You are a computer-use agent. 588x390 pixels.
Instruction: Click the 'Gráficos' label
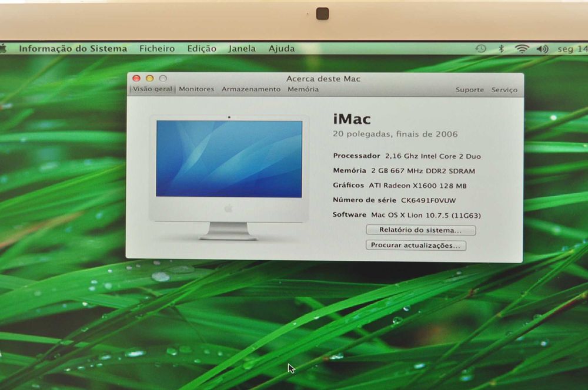click(348, 186)
